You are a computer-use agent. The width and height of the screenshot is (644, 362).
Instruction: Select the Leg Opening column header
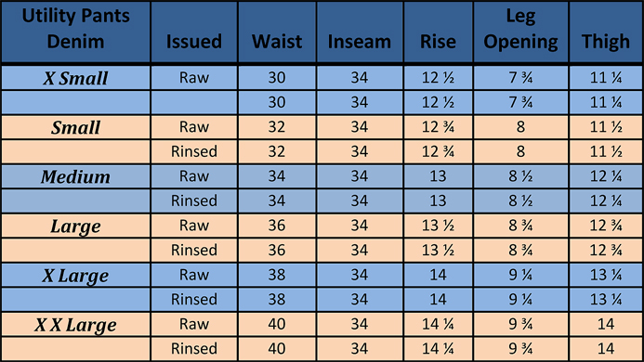[x=520, y=32]
